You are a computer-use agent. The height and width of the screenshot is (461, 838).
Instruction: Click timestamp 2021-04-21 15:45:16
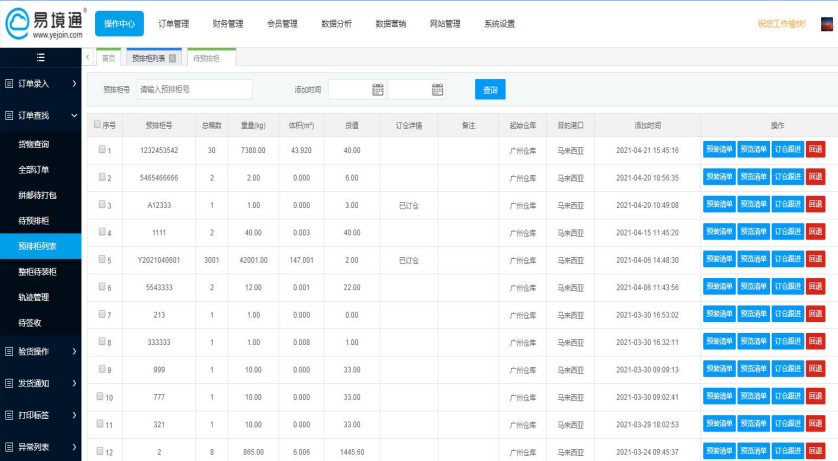coord(647,151)
